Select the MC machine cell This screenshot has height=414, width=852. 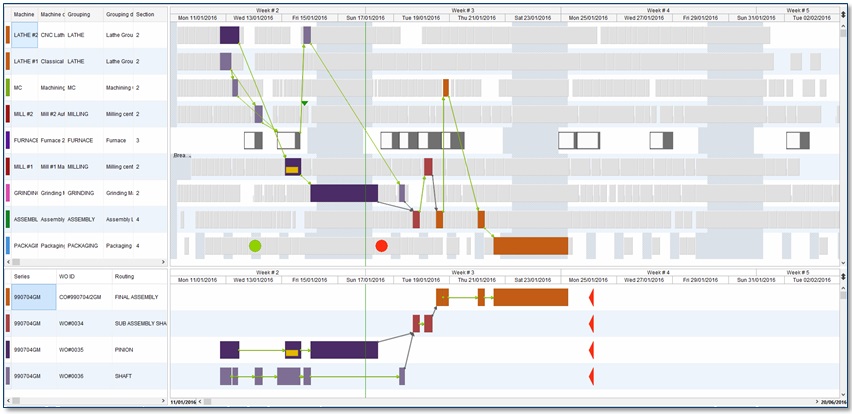24,87
